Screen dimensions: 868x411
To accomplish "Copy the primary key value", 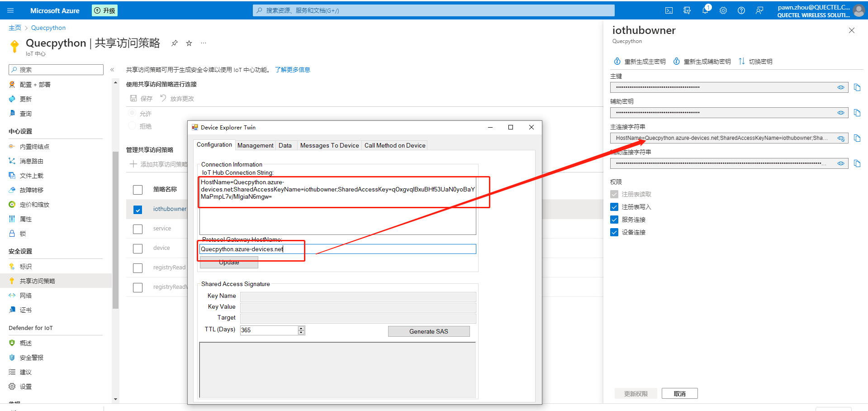I will tap(857, 87).
